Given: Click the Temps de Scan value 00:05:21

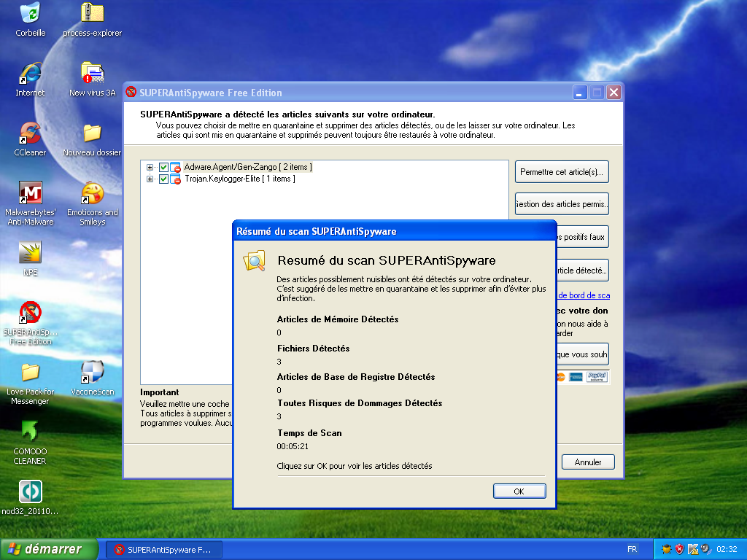Looking at the screenshot, I should tap(293, 446).
